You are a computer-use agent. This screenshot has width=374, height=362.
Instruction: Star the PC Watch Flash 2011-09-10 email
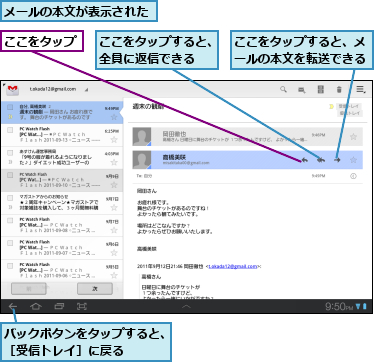pyautogui.click(x=114, y=185)
